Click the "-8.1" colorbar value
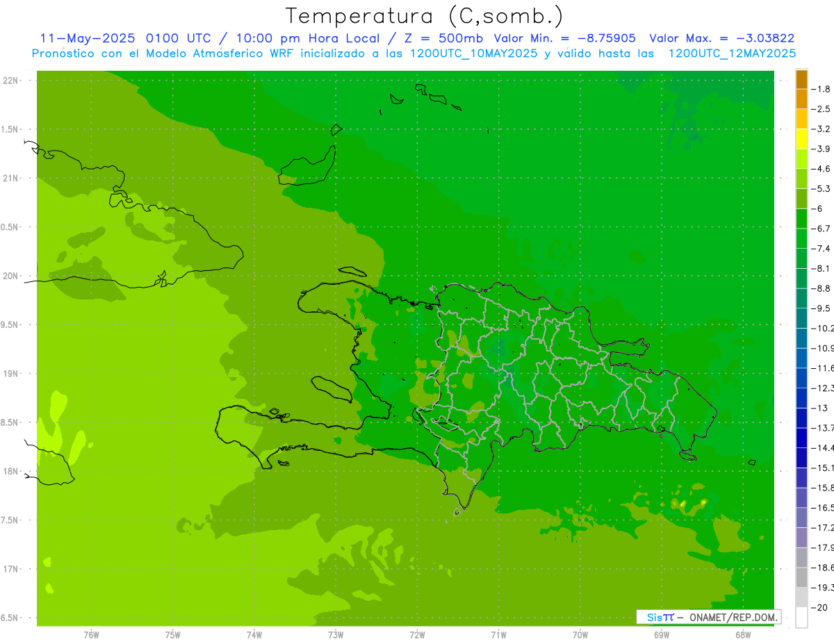 tap(821, 268)
